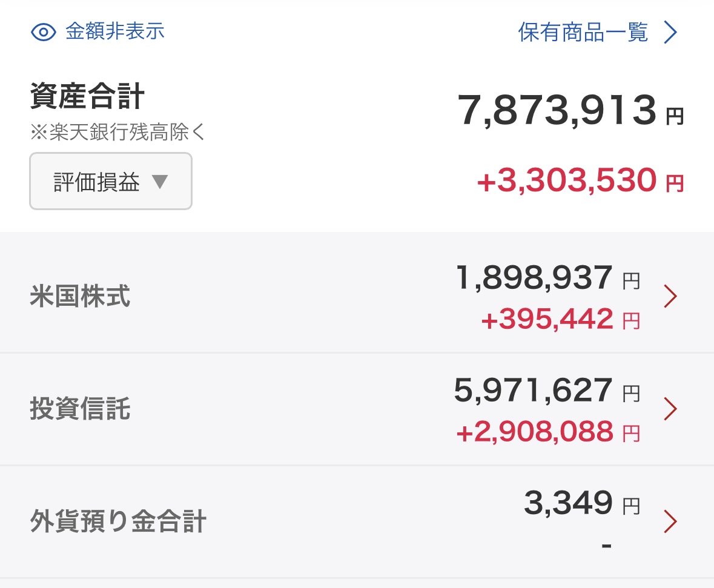Click the 資産合計 heading

tap(87, 98)
